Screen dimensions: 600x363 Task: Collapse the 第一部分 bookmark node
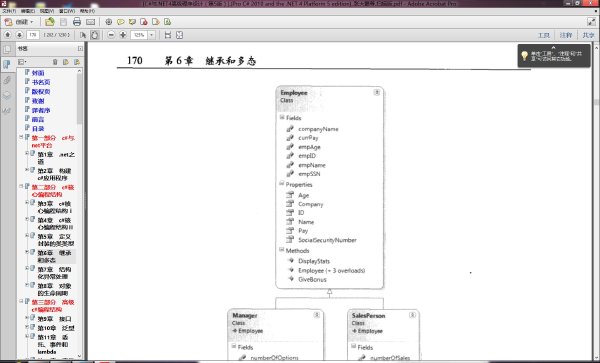pos(21,137)
